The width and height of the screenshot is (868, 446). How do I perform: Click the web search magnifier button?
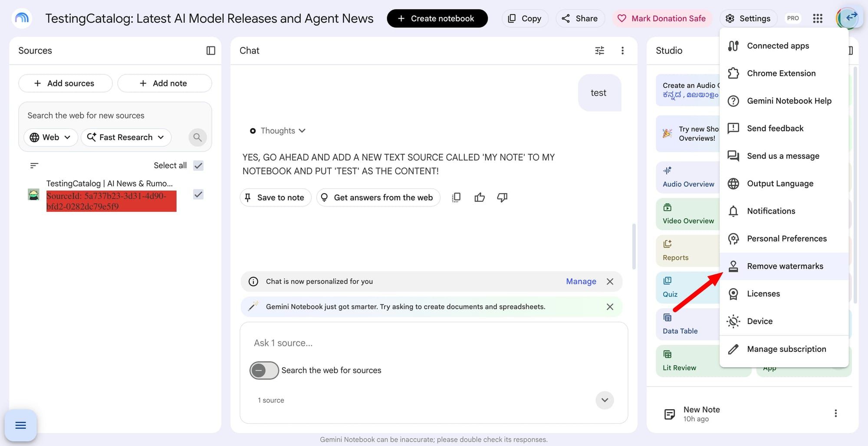coord(197,138)
